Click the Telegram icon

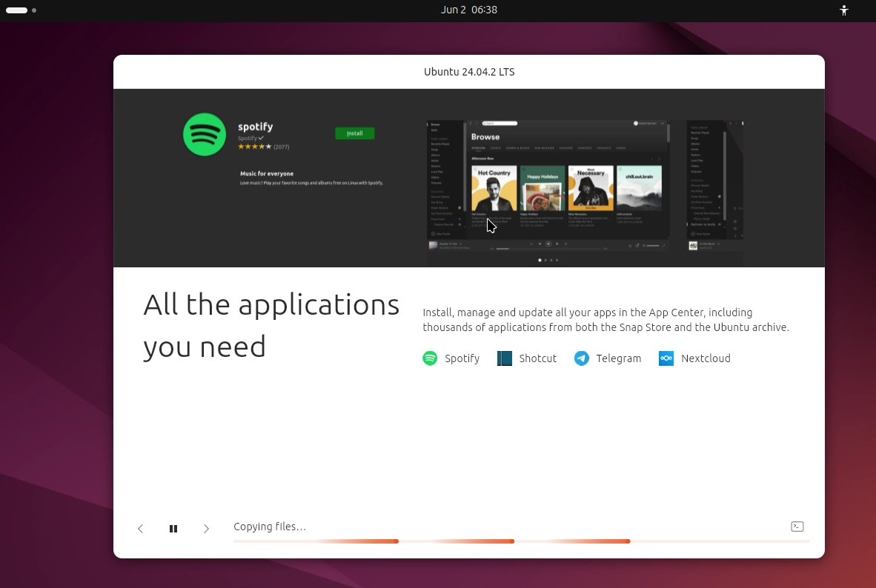click(x=582, y=358)
